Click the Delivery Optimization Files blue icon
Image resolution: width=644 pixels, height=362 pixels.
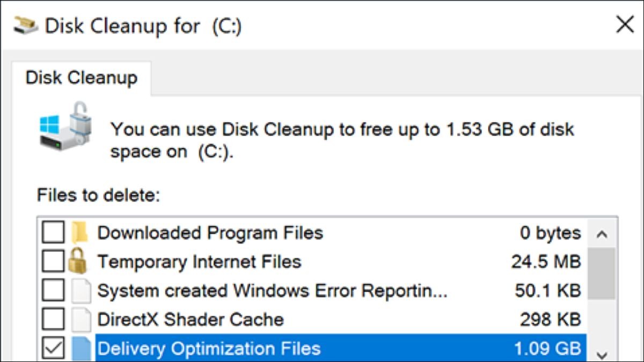(x=82, y=348)
